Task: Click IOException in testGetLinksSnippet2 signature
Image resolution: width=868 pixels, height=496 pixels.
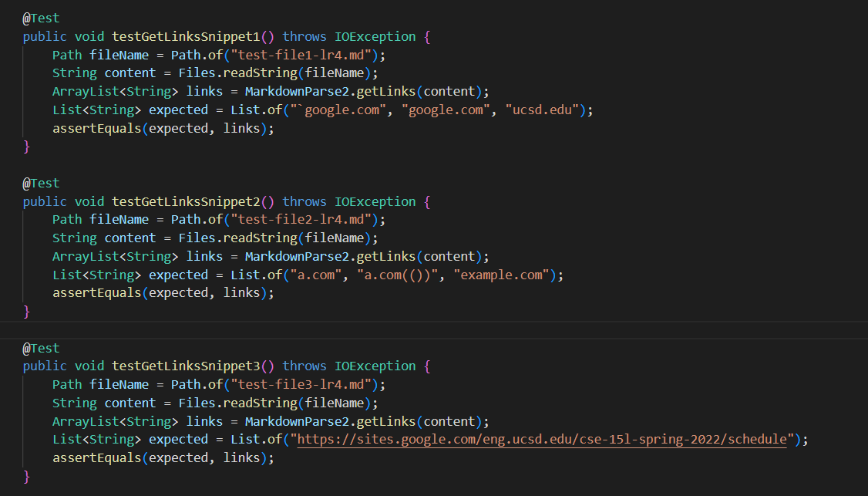Action: point(375,201)
